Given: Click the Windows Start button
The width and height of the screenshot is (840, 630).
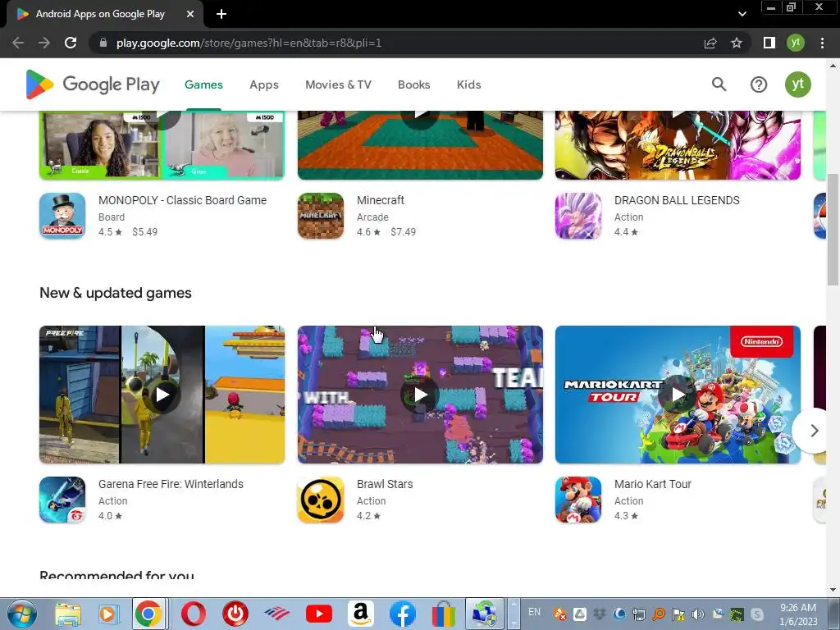Looking at the screenshot, I should pyautogui.click(x=21, y=614).
